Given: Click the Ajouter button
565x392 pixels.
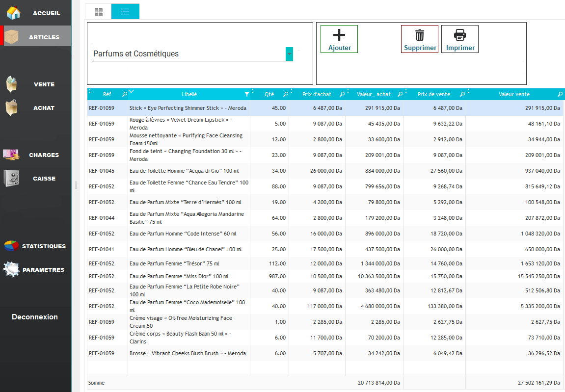Looking at the screenshot, I should click(x=339, y=39).
